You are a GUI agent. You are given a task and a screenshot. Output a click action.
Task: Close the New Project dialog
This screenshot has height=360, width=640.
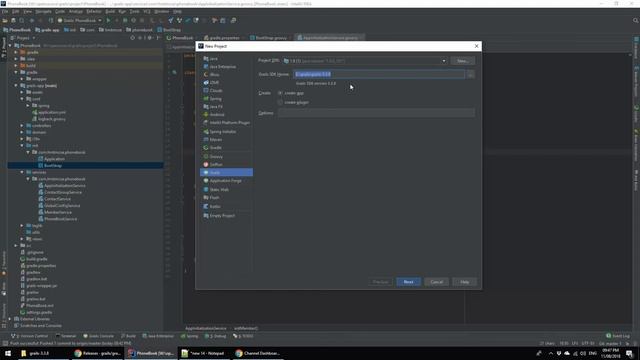[x=476, y=46]
